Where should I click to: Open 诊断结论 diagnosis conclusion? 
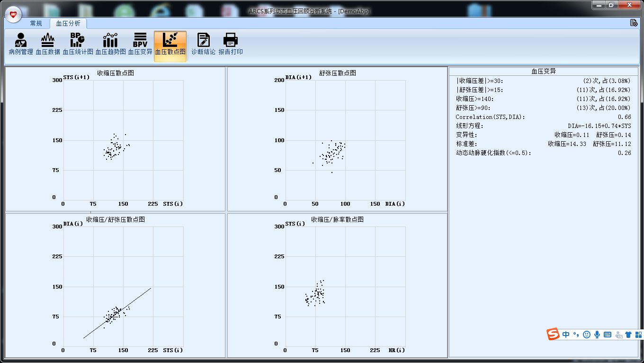(203, 44)
